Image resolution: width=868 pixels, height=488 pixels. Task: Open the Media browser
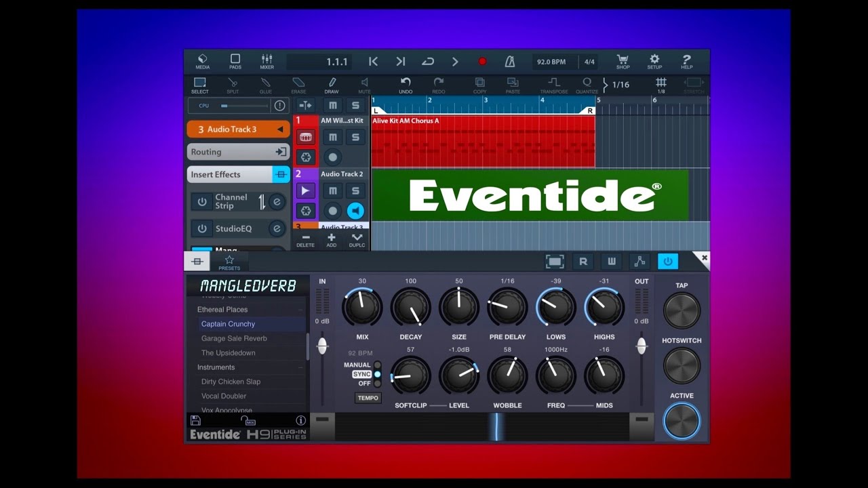[202, 62]
